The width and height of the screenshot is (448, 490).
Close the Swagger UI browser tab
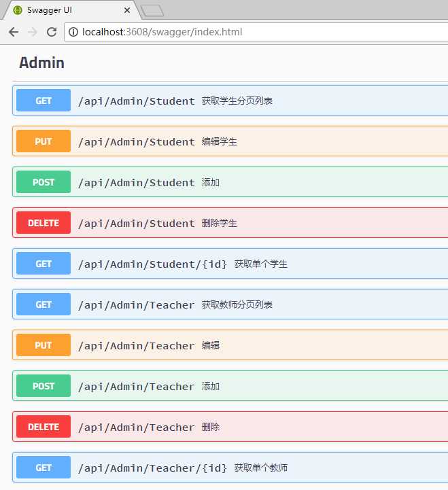tap(127, 10)
